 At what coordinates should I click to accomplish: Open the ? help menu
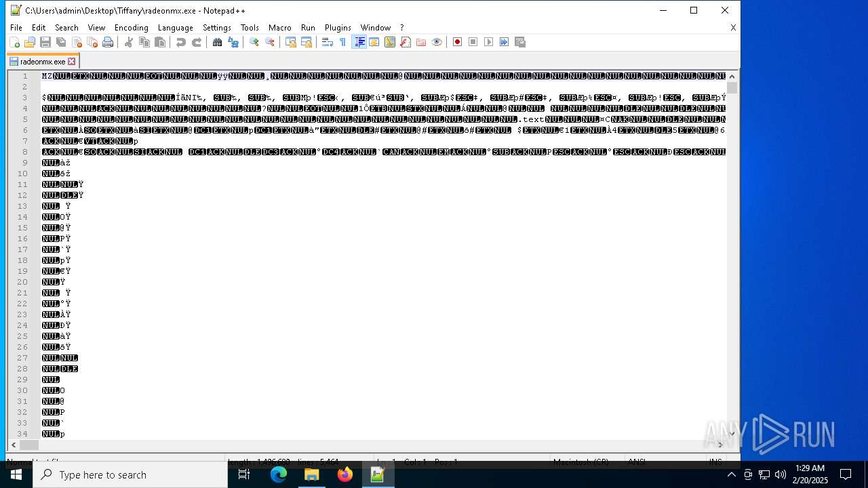(x=401, y=28)
